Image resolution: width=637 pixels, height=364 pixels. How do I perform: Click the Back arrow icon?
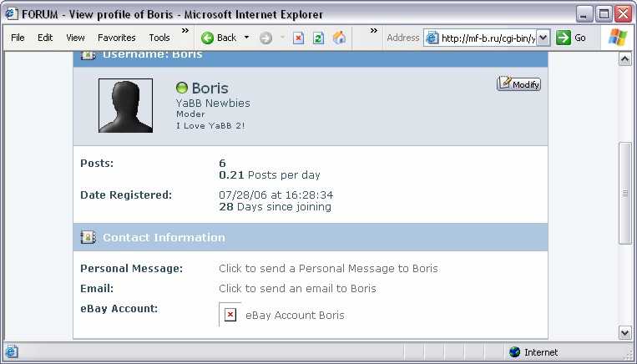(207, 38)
